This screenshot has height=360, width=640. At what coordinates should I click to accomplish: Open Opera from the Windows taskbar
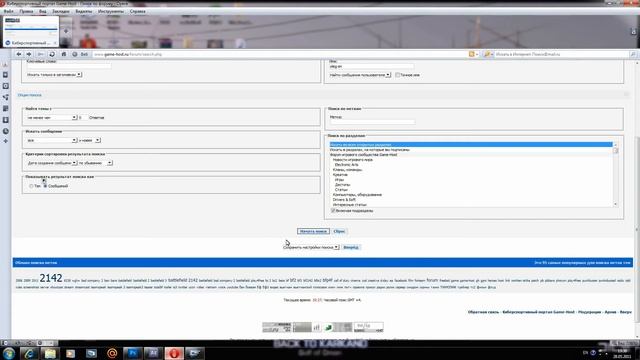click(174, 353)
